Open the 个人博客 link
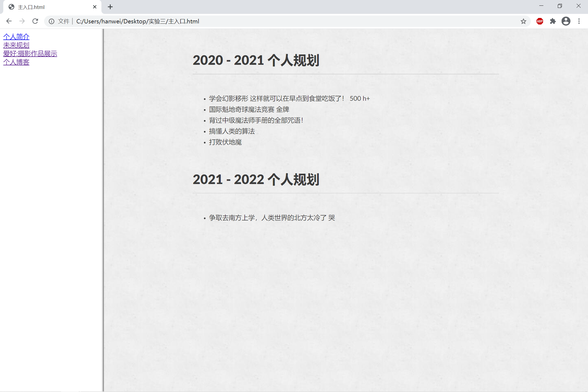This screenshot has width=588, height=392. tap(16, 62)
